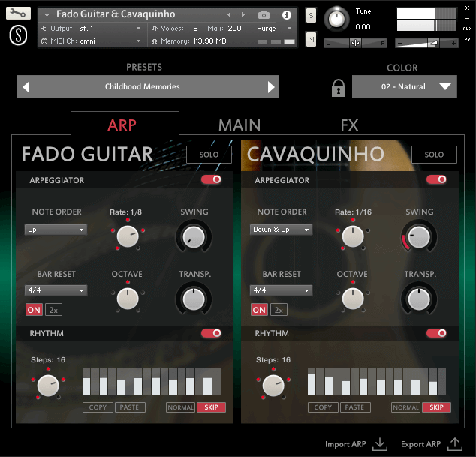Mute the instrument with the M button

[311, 39]
